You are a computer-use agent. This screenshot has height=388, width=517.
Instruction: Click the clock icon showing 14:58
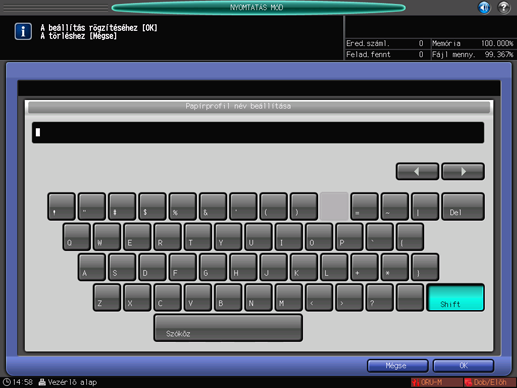click(6, 382)
